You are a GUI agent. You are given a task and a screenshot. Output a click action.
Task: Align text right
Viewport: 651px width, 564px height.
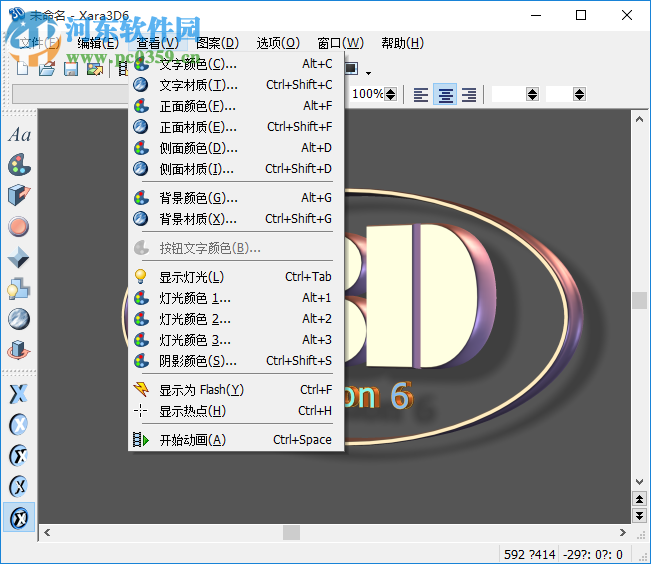tap(469, 95)
